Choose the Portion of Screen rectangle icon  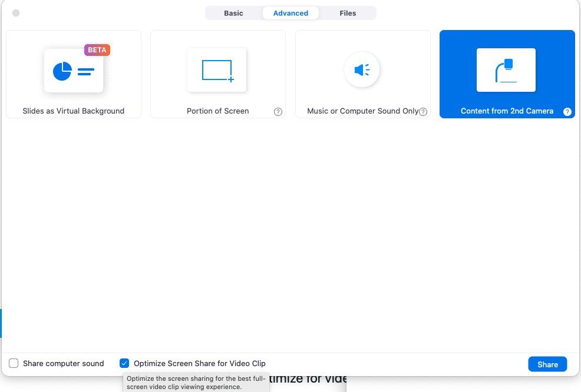pos(217,71)
